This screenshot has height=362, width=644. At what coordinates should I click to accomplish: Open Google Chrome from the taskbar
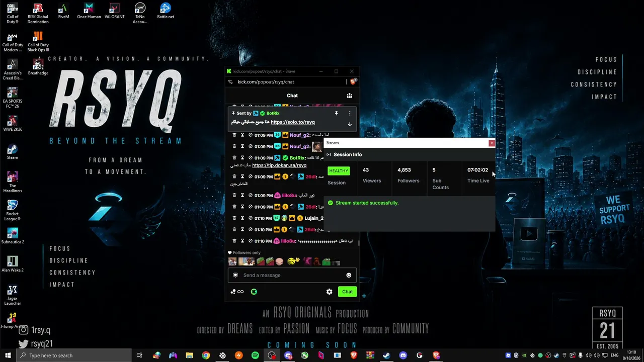point(206,355)
